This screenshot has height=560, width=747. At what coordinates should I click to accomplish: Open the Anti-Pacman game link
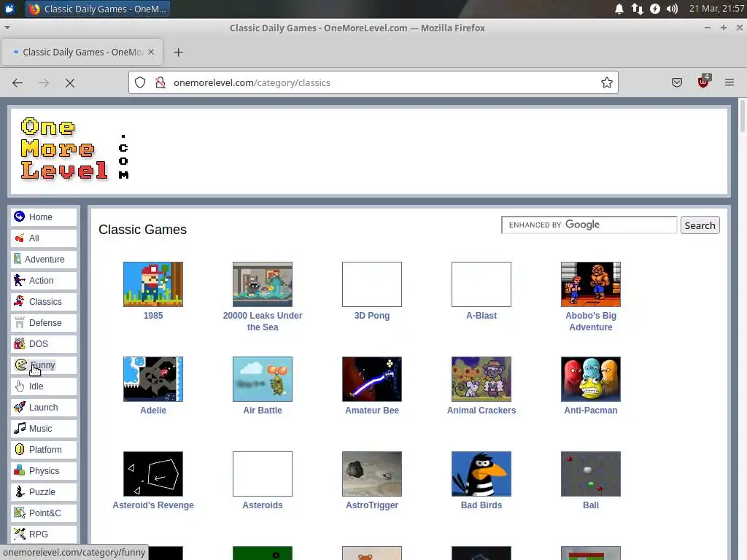click(x=591, y=410)
